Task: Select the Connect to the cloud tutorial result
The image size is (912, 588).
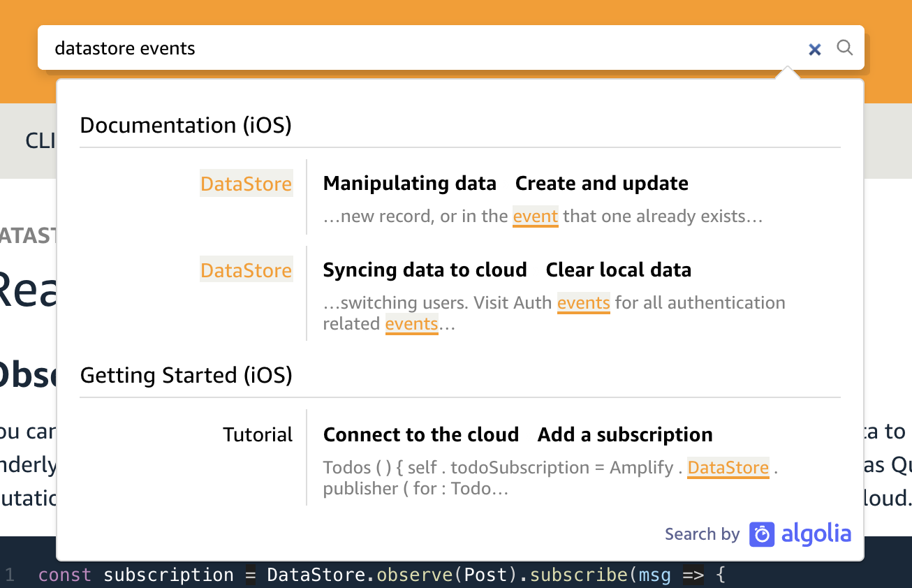Action: [517, 434]
